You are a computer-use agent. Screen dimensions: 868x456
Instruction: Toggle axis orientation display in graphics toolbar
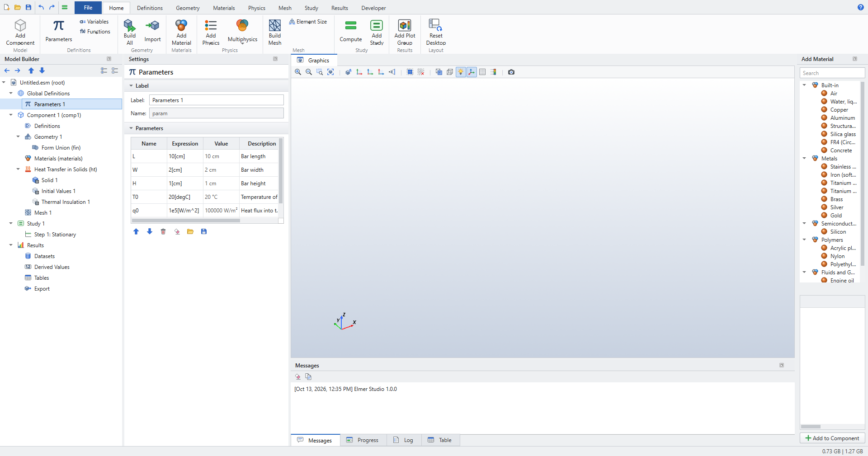(472, 72)
